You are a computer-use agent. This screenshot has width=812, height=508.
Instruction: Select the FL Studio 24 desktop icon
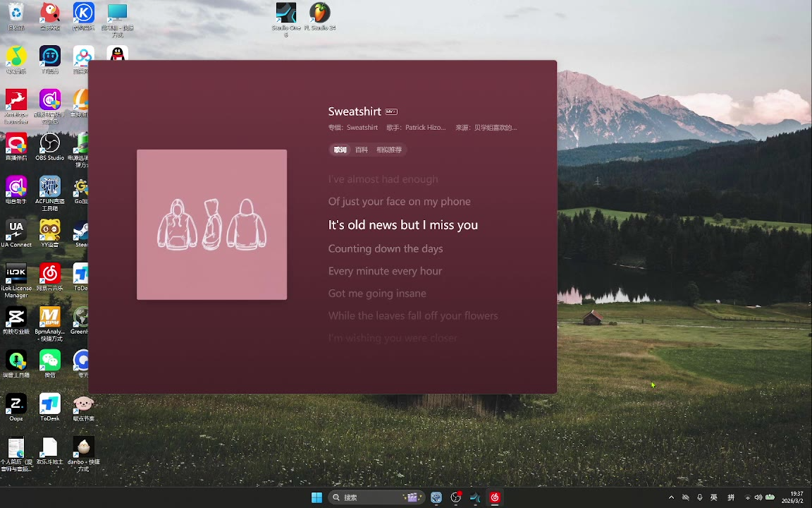pos(319,14)
